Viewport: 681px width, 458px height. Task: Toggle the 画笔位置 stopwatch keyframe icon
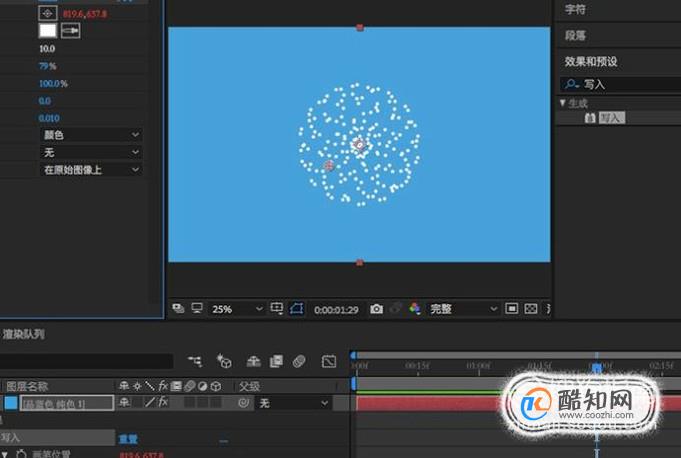pyautogui.click(x=21, y=454)
